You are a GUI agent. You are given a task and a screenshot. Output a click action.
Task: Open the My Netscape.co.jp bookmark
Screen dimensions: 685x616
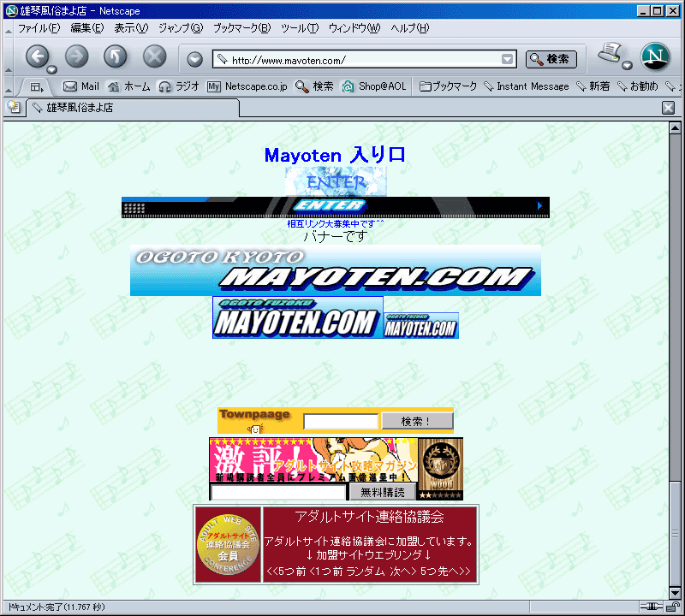(x=247, y=86)
